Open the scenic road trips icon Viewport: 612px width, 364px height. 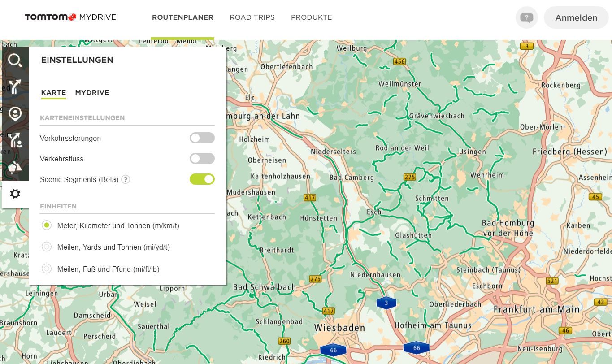(15, 167)
